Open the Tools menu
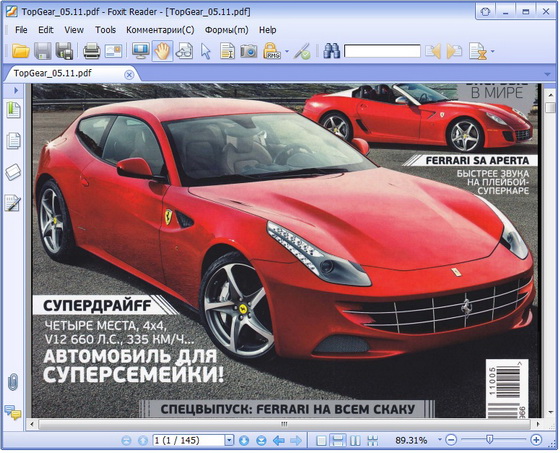 coord(105,30)
